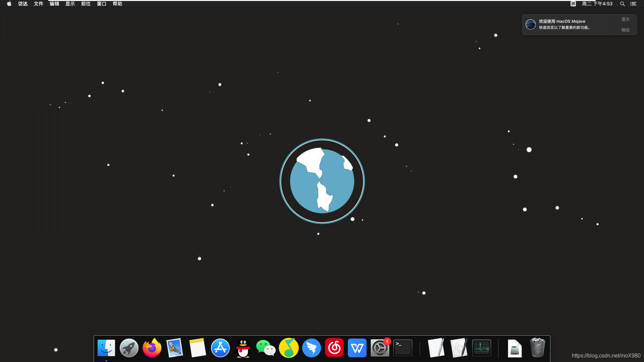The image size is (644, 362).
Task: Open Spotlight search magnifier icon
Action: (x=622, y=4)
